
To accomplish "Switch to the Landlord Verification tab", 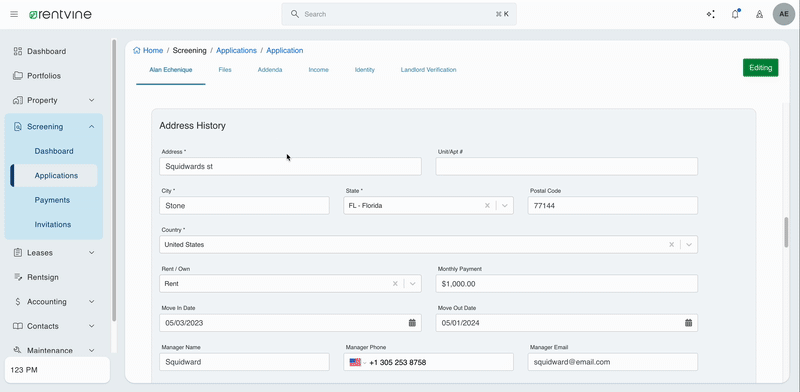I will pyautogui.click(x=429, y=70).
